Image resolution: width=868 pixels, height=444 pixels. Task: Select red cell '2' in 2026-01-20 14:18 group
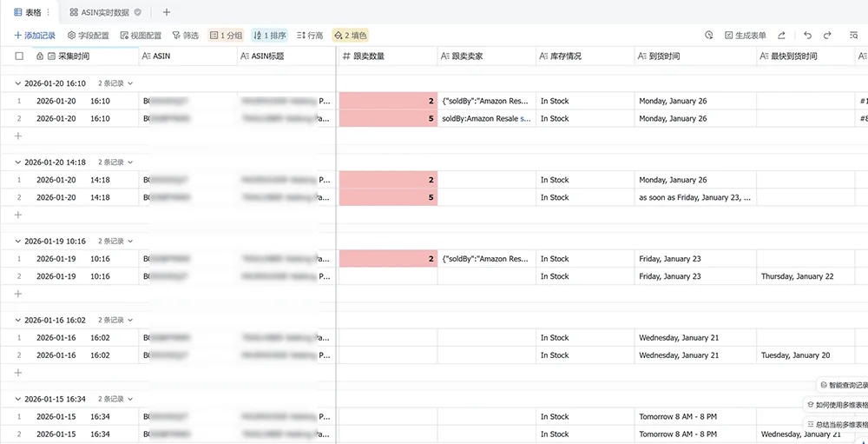[x=388, y=180]
